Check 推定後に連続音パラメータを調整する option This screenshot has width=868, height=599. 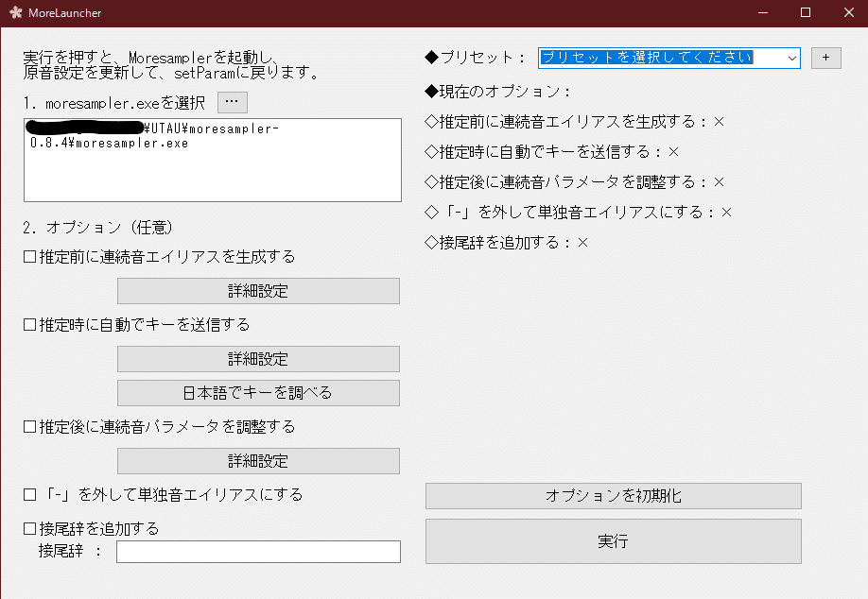click(x=30, y=426)
